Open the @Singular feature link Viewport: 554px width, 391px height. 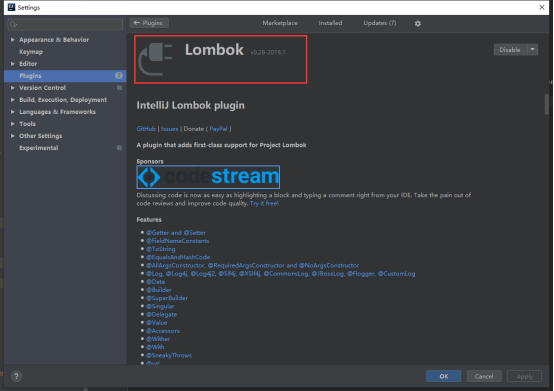(x=160, y=306)
